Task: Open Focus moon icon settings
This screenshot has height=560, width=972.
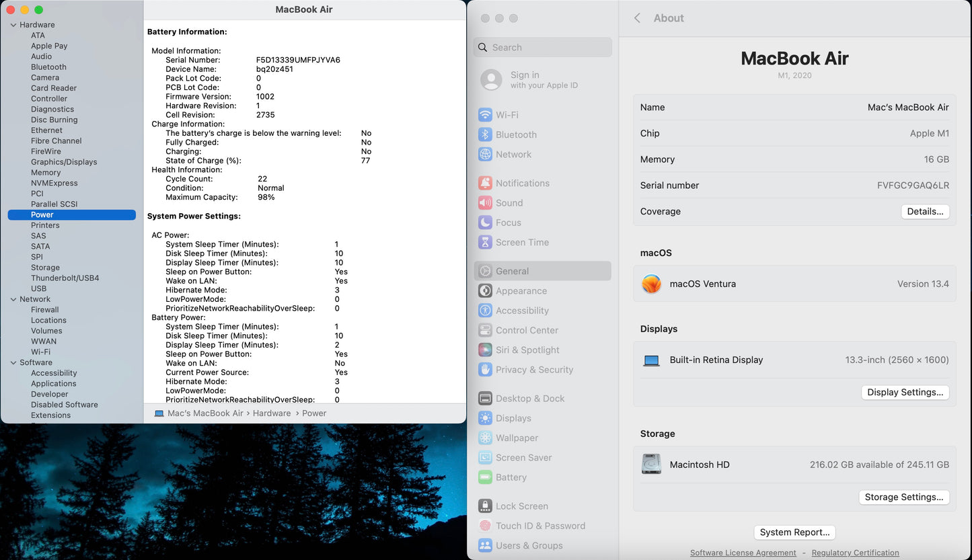Action: tap(485, 223)
